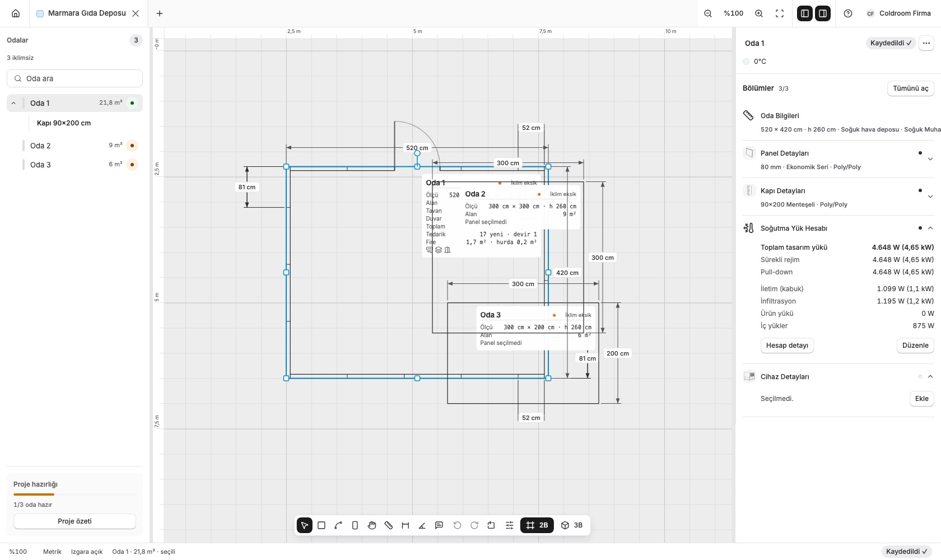Toggle the right sidebar panel

pos(823,13)
